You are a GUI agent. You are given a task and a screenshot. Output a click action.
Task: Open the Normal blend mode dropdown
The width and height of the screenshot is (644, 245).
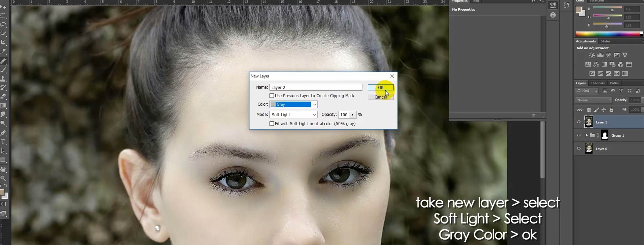coord(594,100)
